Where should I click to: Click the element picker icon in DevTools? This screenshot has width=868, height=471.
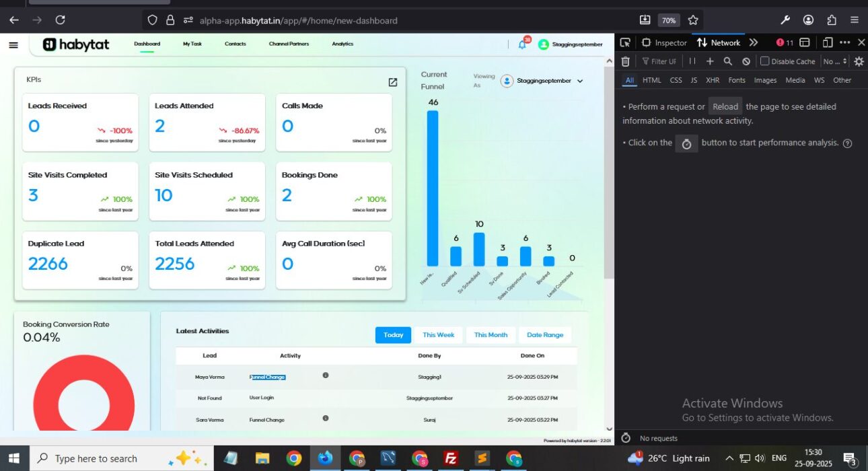pos(625,42)
